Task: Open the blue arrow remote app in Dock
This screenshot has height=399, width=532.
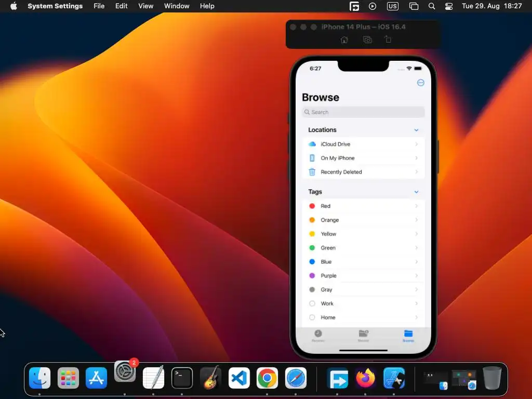Action: 338,378
